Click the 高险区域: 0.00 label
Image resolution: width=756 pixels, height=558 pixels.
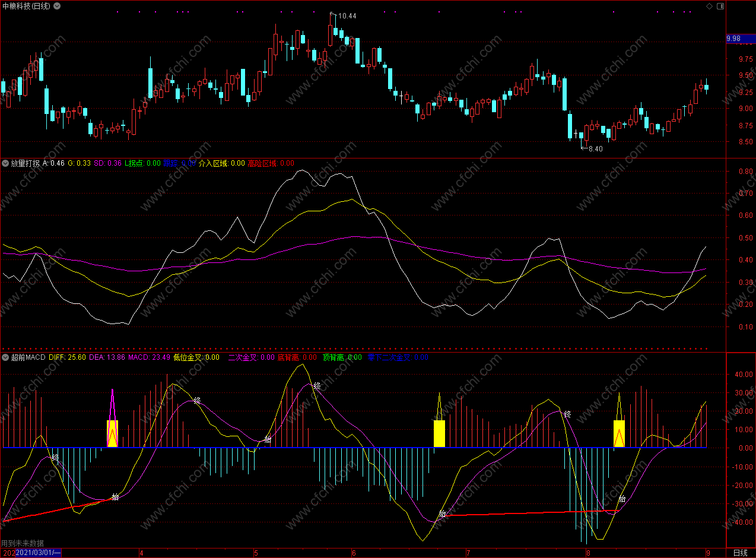271,163
